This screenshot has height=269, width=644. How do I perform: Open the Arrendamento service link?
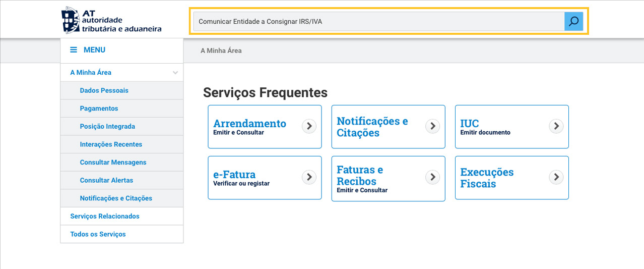coord(249,124)
